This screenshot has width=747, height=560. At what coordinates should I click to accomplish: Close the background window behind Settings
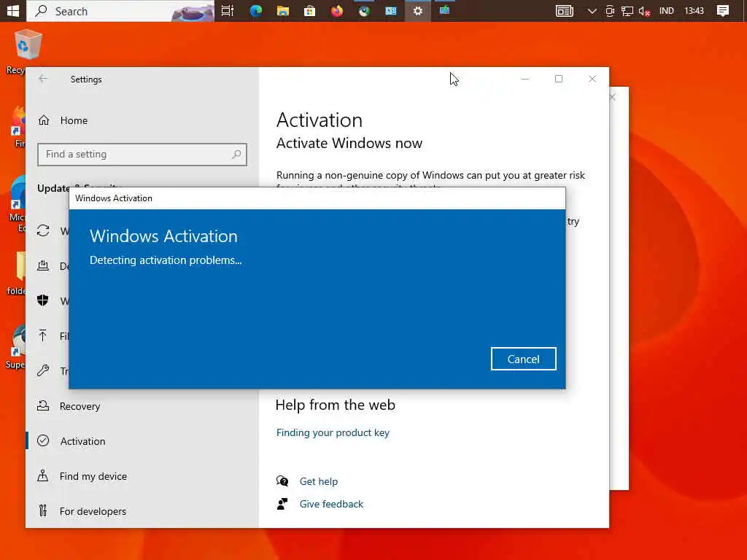point(613,97)
